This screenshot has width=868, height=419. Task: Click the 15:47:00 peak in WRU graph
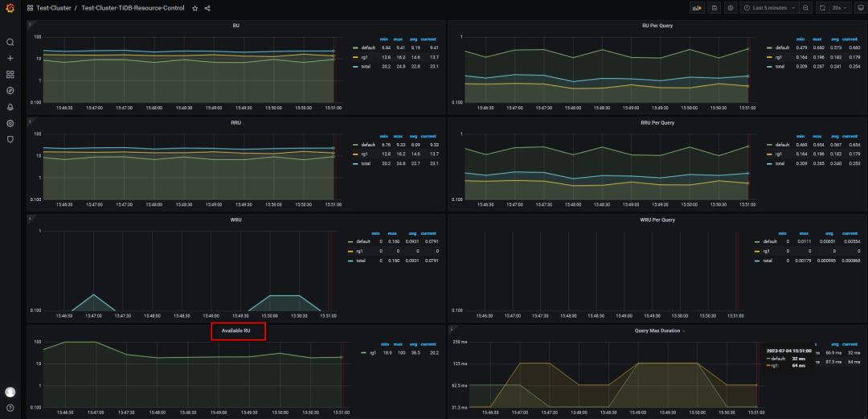click(x=93, y=294)
